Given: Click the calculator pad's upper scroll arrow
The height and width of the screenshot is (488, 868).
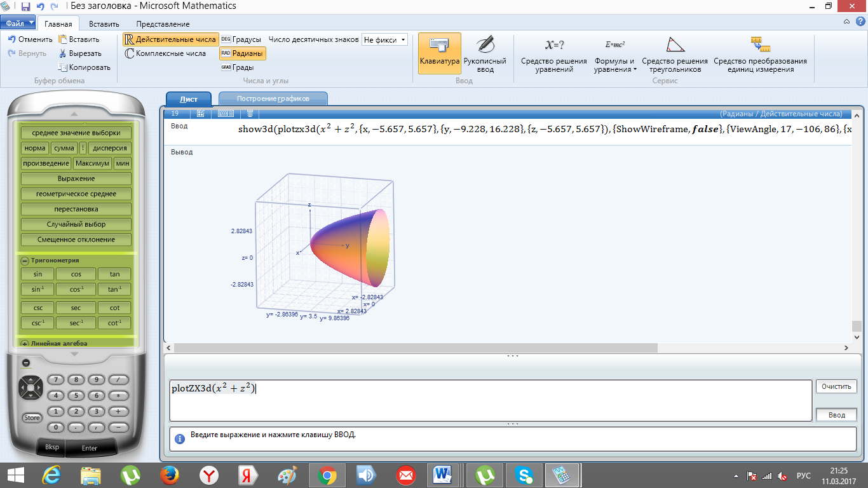Looking at the screenshot, I should (x=74, y=114).
